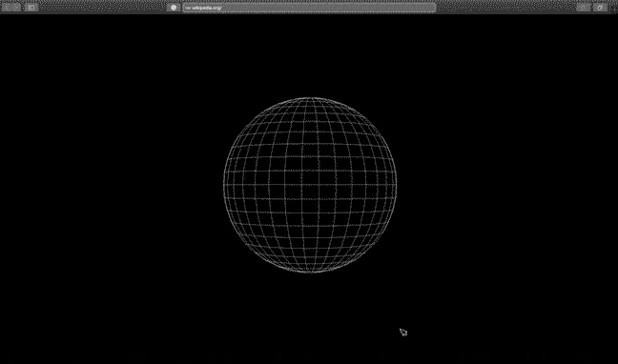Go forward with the forward arrow
This screenshot has height=364, width=618.
16,8
